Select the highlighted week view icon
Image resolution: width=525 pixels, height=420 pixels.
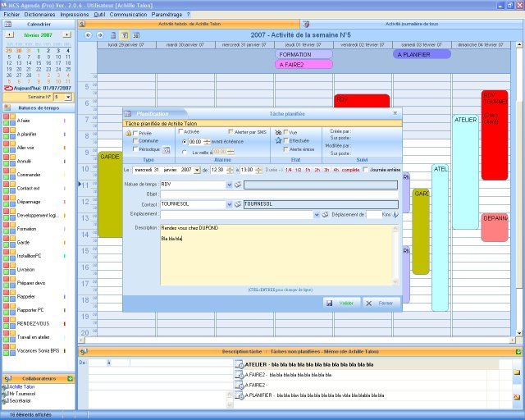point(124,35)
